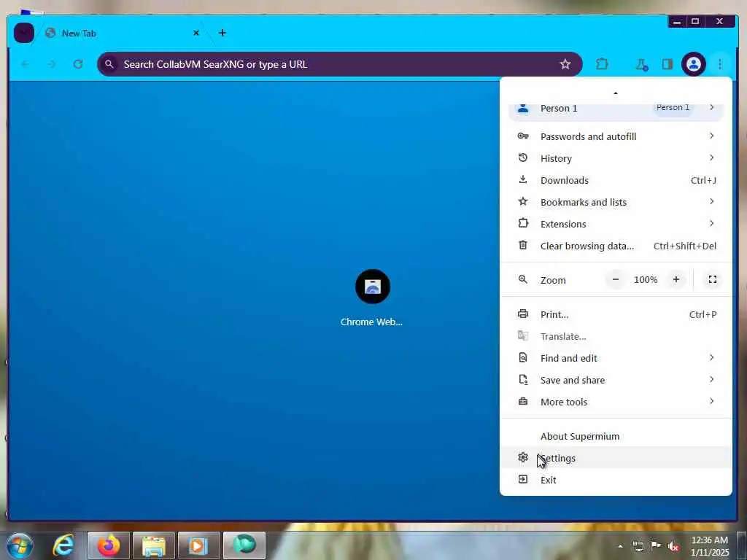Open About Supermium
747x560 pixels.
pos(616,437)
